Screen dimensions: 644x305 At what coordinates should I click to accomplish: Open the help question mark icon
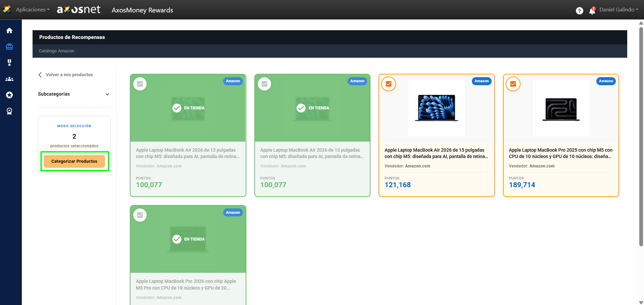coord(579,11)
